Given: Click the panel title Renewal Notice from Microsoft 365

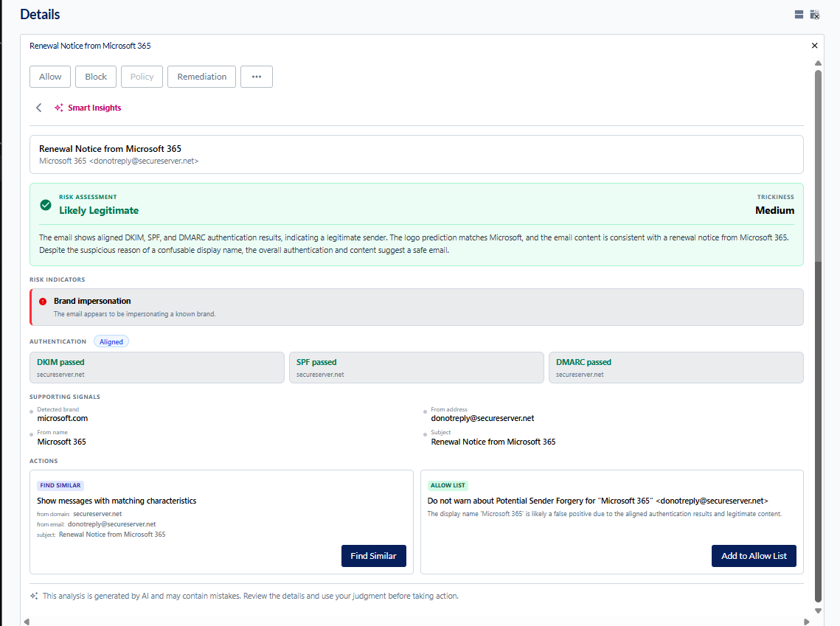Looking at the screenshot, I should (x=90, y=46).
